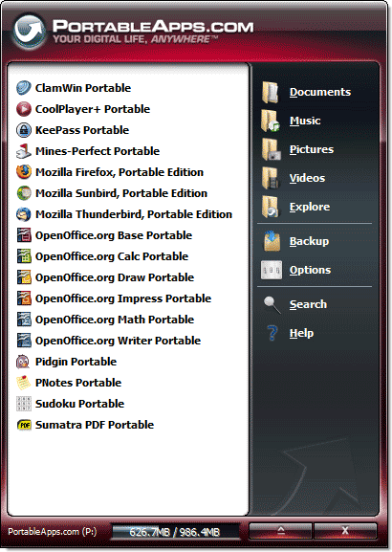Select PNotes Portable text

(x=78, y=383)
